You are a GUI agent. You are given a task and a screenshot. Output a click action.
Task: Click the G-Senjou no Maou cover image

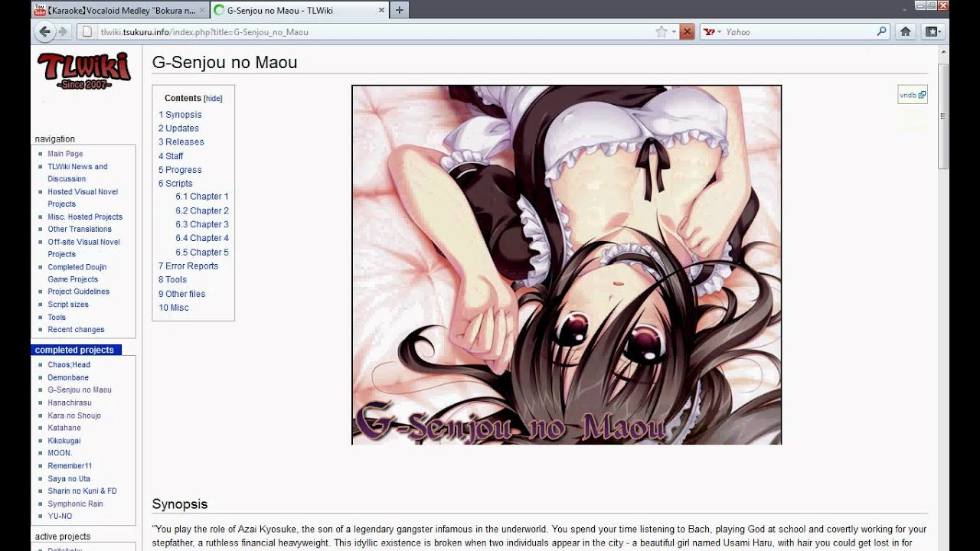[x=567, y=265]
